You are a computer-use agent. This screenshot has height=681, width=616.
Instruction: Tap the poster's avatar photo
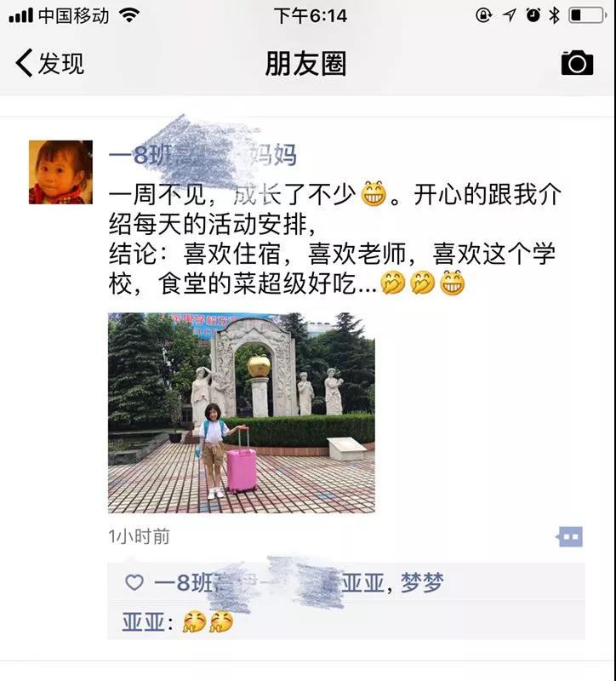coord(60,172)
